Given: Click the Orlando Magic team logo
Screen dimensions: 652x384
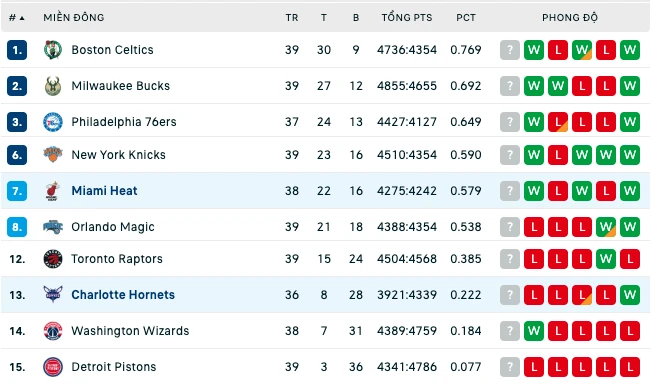Looking at the screenshot, I should click(53, 227).
